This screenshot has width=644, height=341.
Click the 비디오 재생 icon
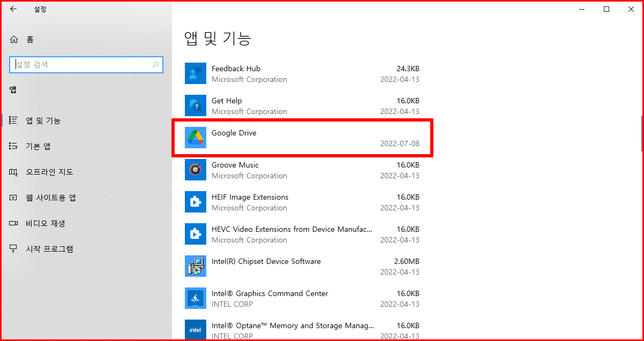point(14,223)
